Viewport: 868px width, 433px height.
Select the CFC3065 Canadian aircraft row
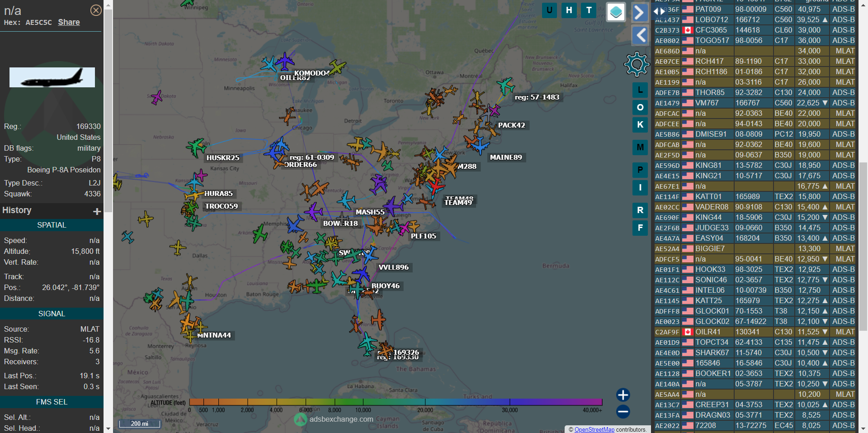point(755,30)
